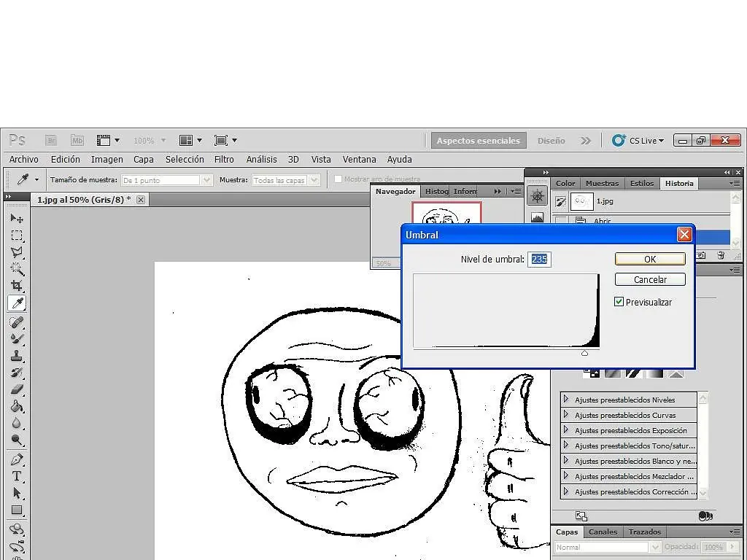Select the Spot Healing Brush tool
The height and width of the screenshot is (560, 747).
point(17,322)
